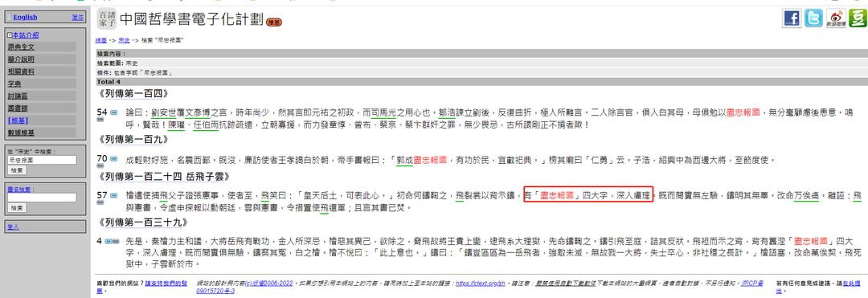Open 原典全文 in the sidebar
Image resolution: width=868 pixels, height=298 pixels.
21,47
